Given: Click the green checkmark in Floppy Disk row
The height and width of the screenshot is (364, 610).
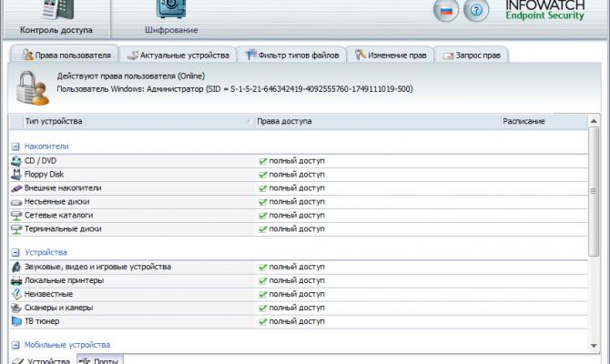Looking at the screenshot, I should [263, 175].
